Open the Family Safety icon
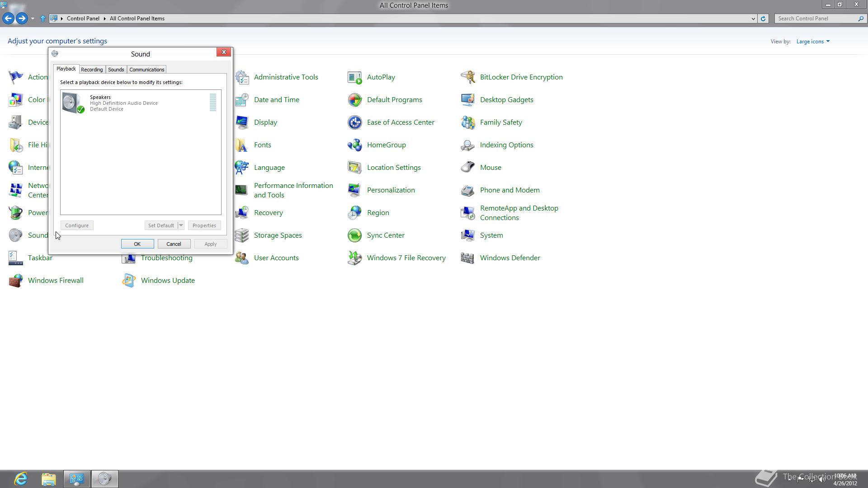The image size is (868, 488). pos(468,122)
